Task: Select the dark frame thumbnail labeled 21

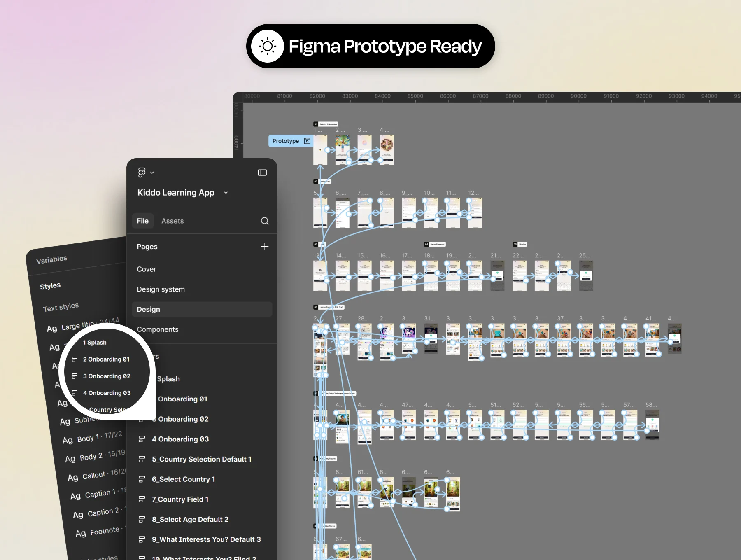Action: click(497, 276)
